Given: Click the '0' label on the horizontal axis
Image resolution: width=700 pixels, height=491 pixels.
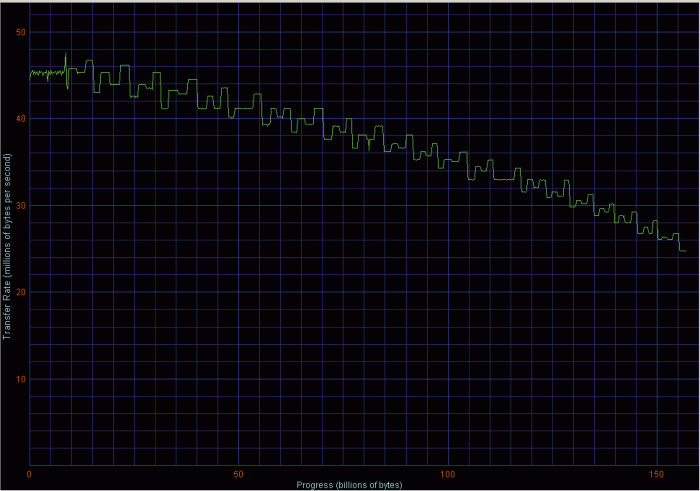Looking at the screenshot, I should 30,473.
